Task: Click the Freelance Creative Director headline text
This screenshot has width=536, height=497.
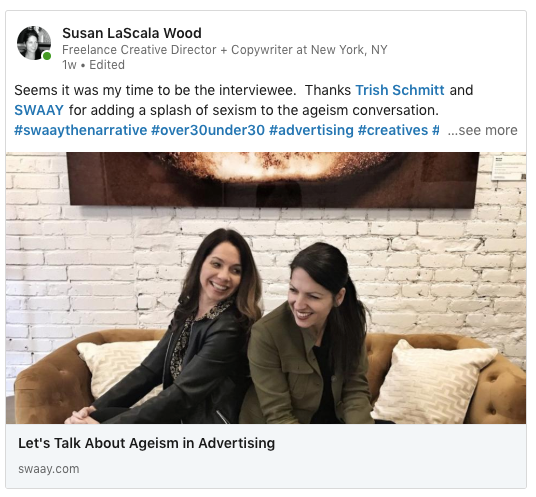Action: click(x=225, y=50)
